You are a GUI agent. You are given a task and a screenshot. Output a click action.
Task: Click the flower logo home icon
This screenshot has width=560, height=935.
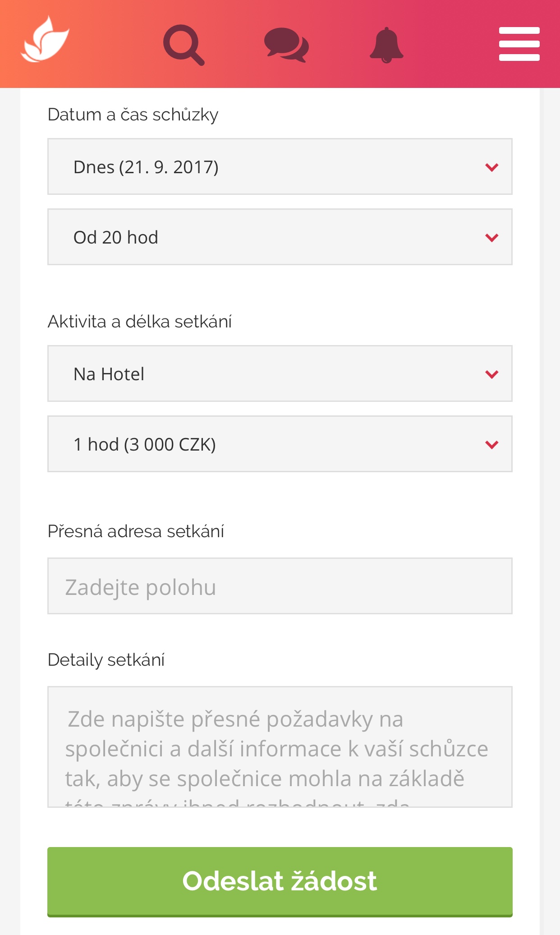coord(45,41)
